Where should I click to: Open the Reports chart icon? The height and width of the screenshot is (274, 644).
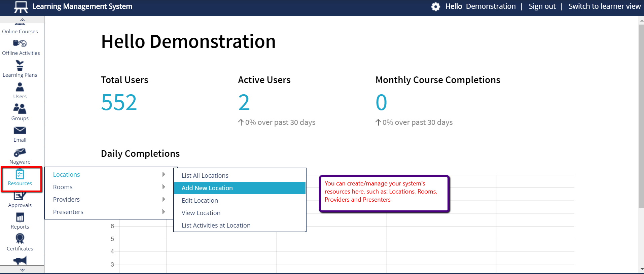coord(20,217)
